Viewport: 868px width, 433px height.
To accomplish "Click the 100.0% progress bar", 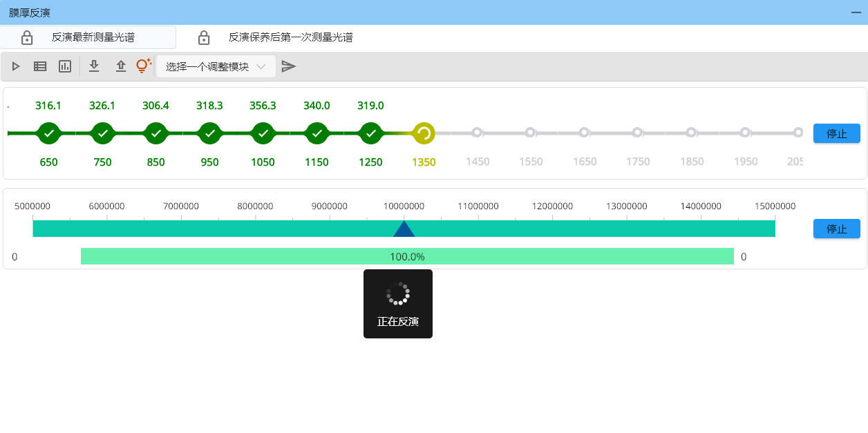I will click(407, 256).
